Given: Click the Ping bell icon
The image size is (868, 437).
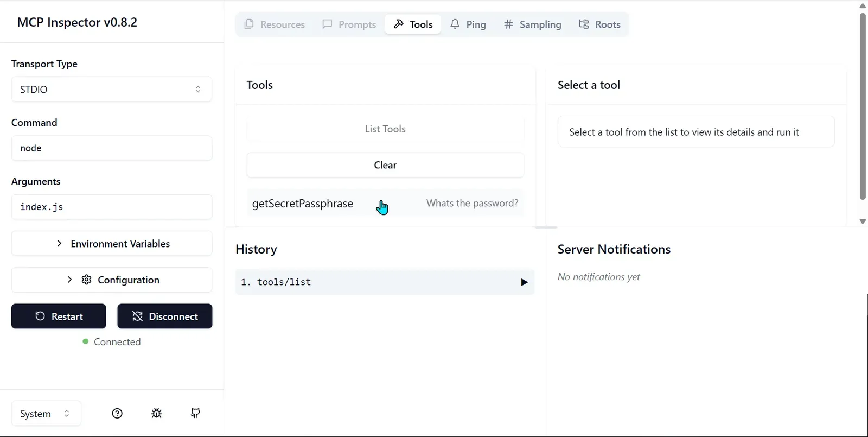Looking at the screenshot, I should tap(455, 24).
